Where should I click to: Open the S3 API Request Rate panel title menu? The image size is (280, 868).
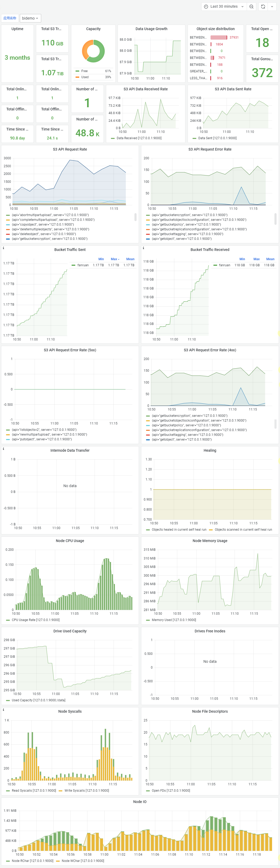tap(70, 149)
